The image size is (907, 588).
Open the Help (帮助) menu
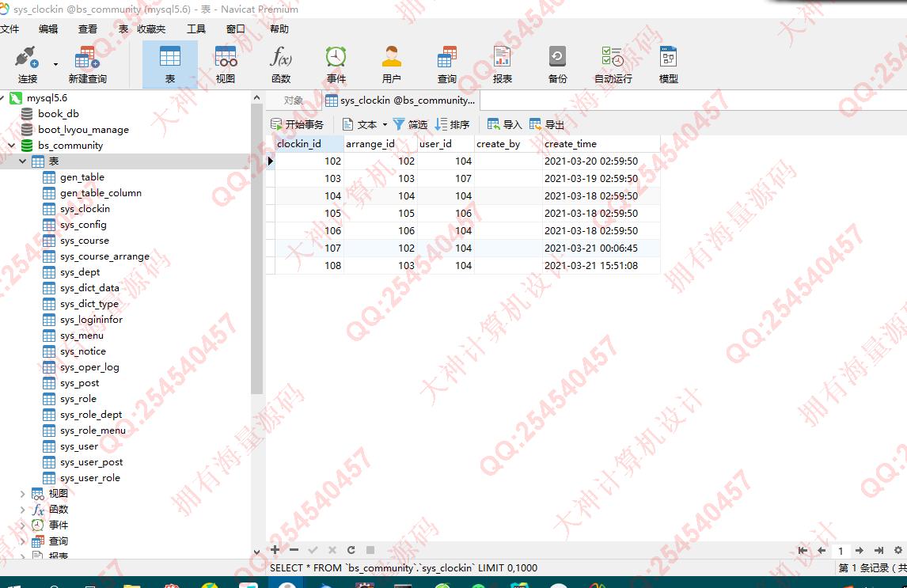tap(279, 29)
